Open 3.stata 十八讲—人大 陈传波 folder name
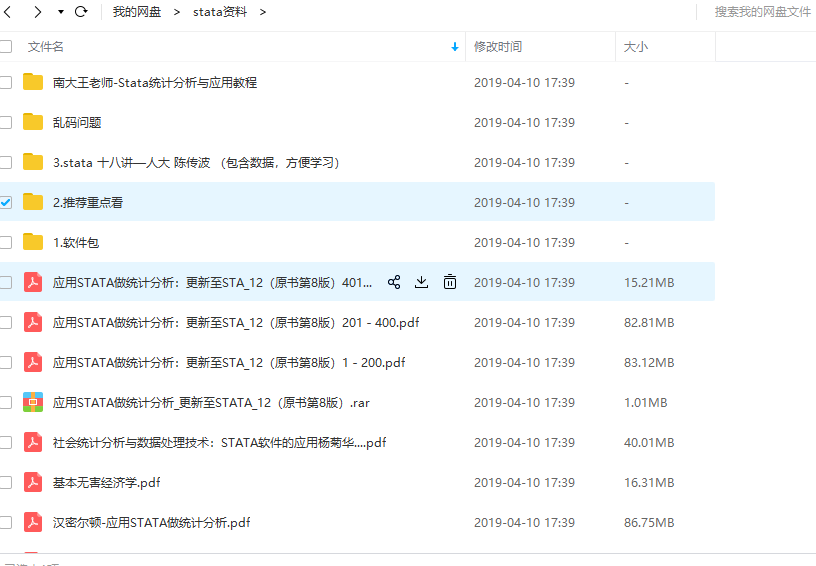 (x=196, y=163)
